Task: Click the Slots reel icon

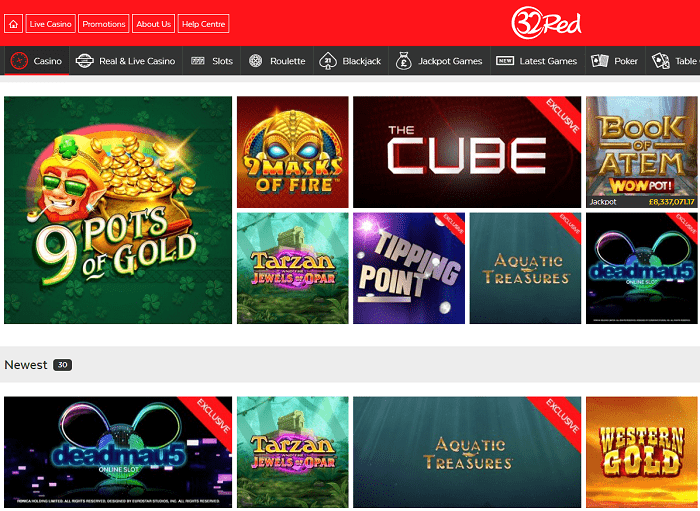Action: coord(198,61)
